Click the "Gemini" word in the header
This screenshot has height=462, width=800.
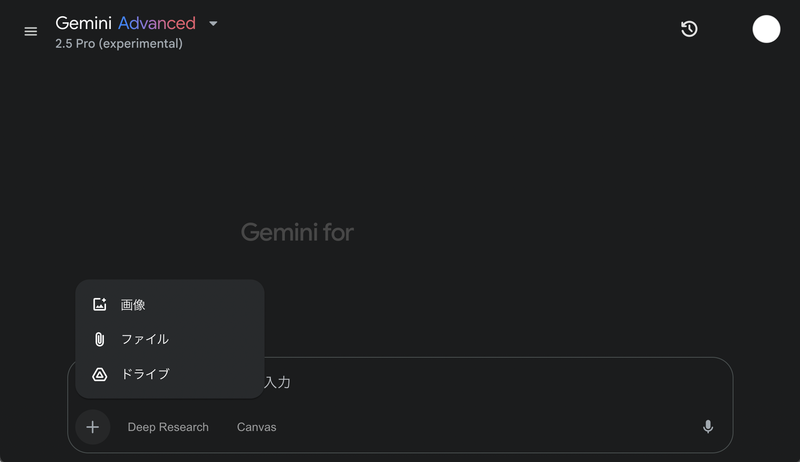(x=84, y=23)
